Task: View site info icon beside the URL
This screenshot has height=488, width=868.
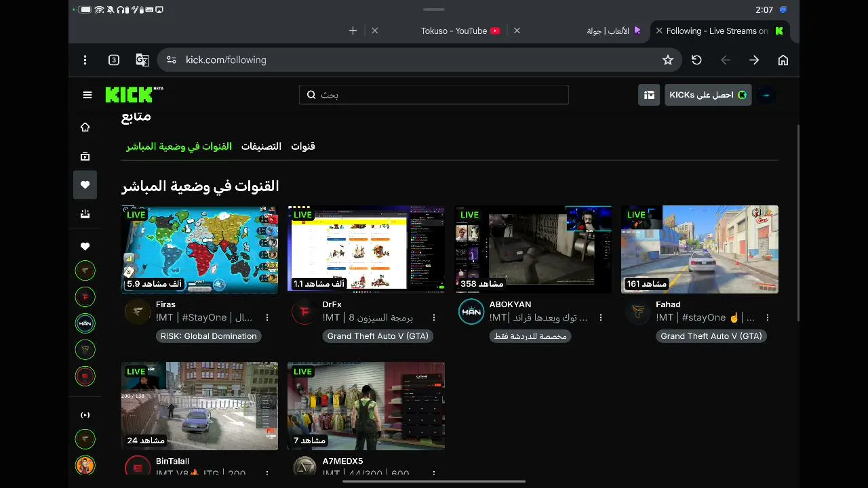Action: 172,60
